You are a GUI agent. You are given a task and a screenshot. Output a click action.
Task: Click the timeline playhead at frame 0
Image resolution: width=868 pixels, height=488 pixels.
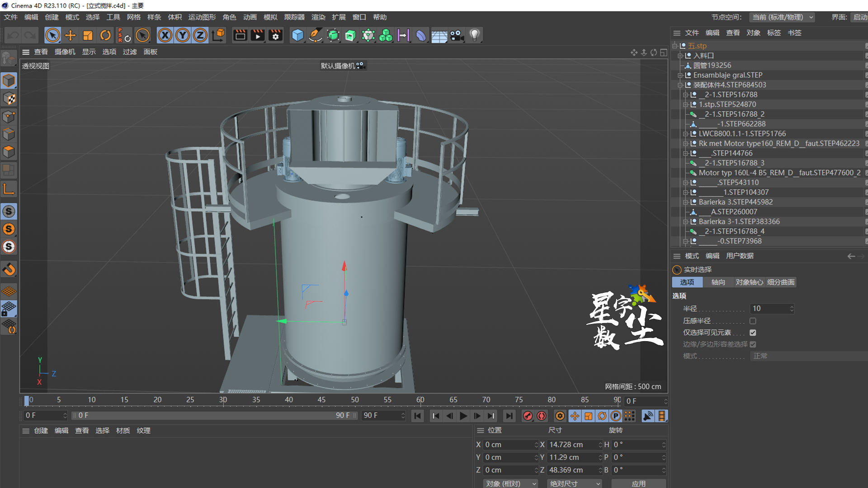tap(27, 401)
